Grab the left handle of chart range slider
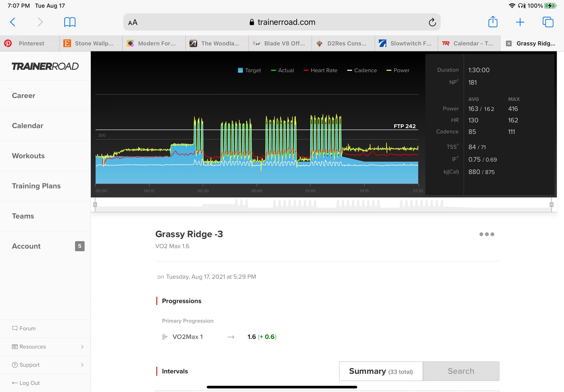The height and width of the screenshot is (392, 564). pos(95,205)
